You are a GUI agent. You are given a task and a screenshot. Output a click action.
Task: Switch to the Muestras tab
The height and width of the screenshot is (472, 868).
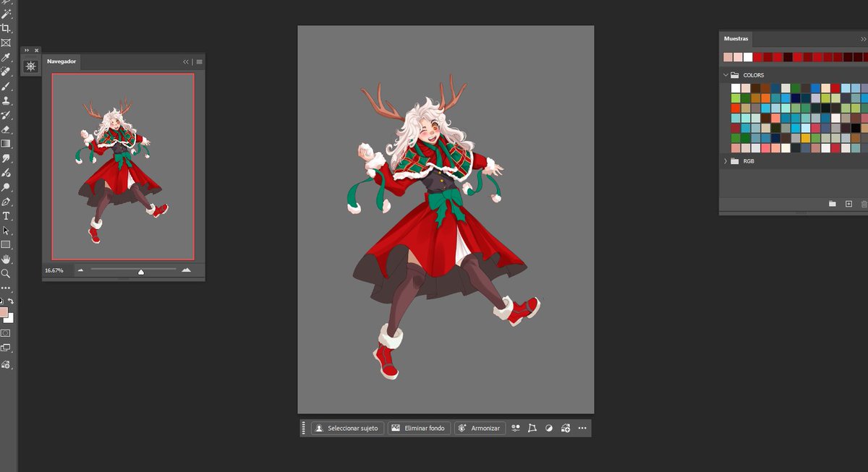tap(736, 38)
